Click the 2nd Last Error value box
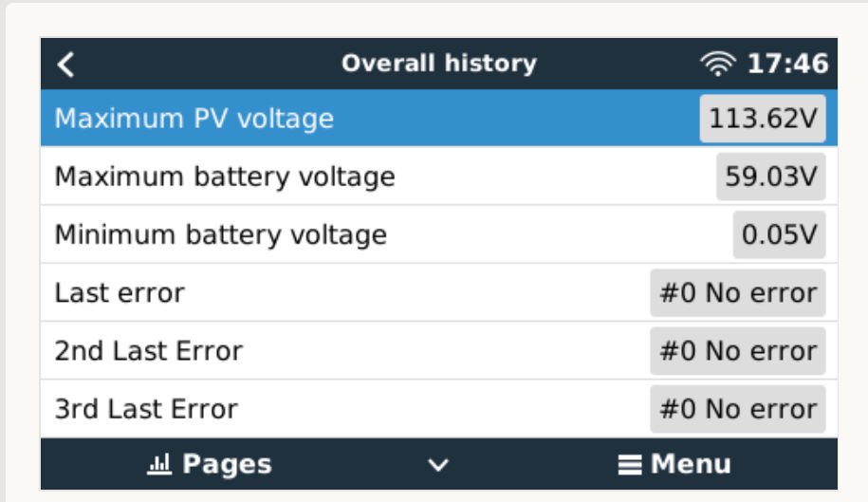The height and width of the screenshot is (502, 868). pyautogui.click(x=738, y=351)
